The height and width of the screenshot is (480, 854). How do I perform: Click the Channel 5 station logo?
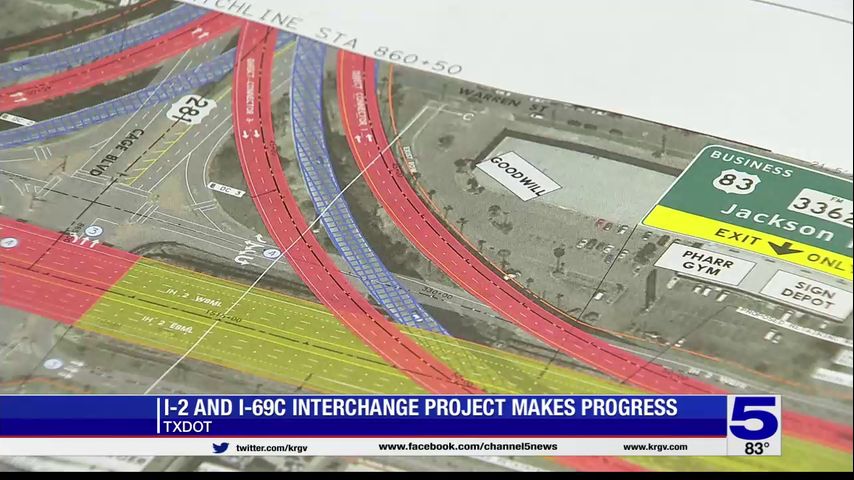point(754,416)
